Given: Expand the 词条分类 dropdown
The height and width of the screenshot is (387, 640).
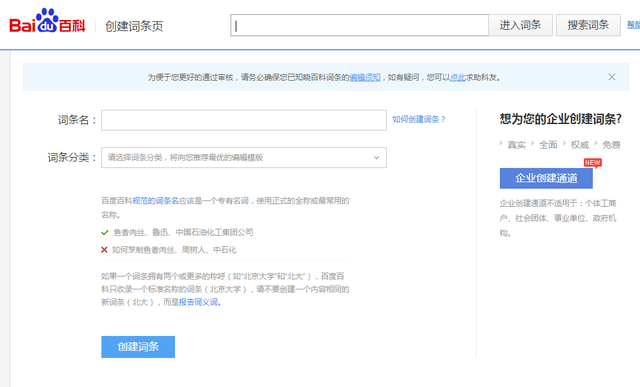Looking at the screenshot, I should [244, 158].
